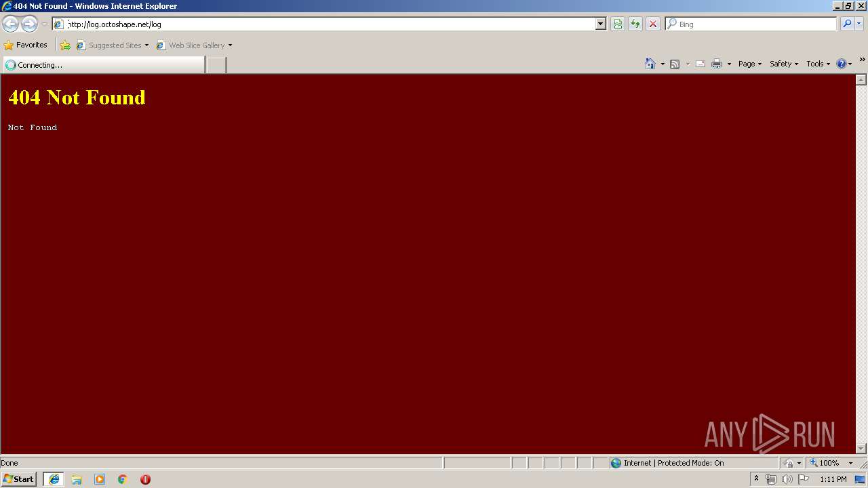Screen dimensions: 868x488
Task: Expand the Web Slice Gallery dropdown arrow
Action: pyautogui.click(x=230, y=45)
